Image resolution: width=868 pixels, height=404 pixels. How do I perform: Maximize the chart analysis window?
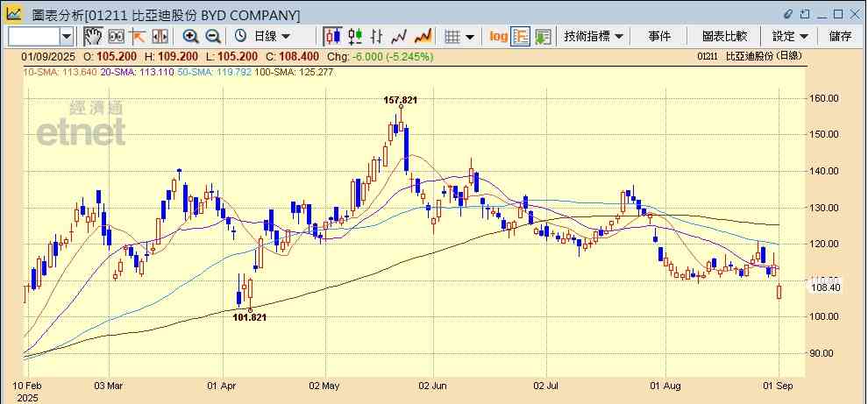[x=838, y=14]
